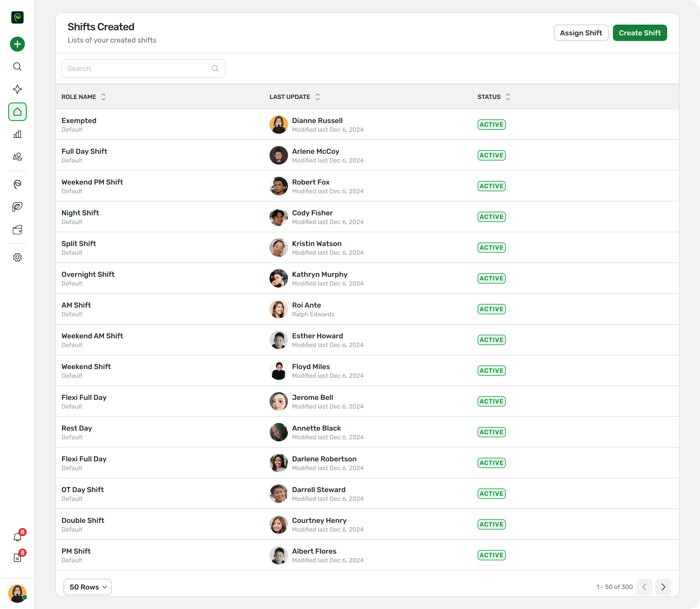Sort the table by Status column
Screen dimensions: 700x609
click(508, 97)
